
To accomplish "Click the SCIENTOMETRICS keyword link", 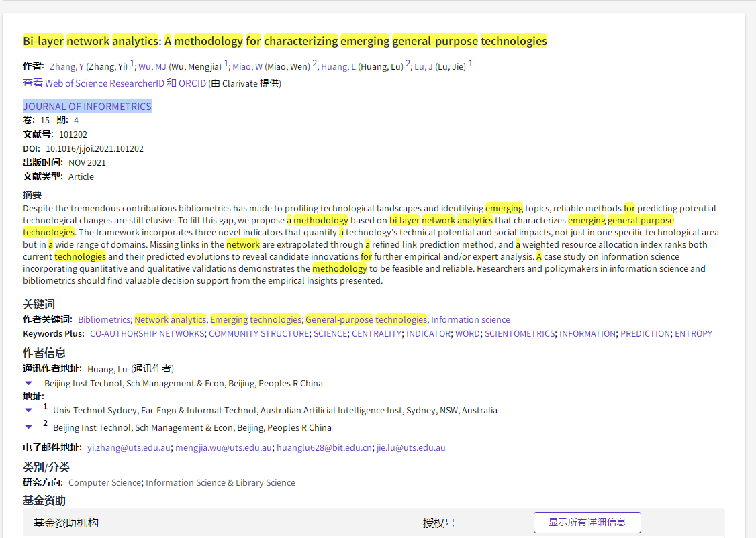I will 520,333.
